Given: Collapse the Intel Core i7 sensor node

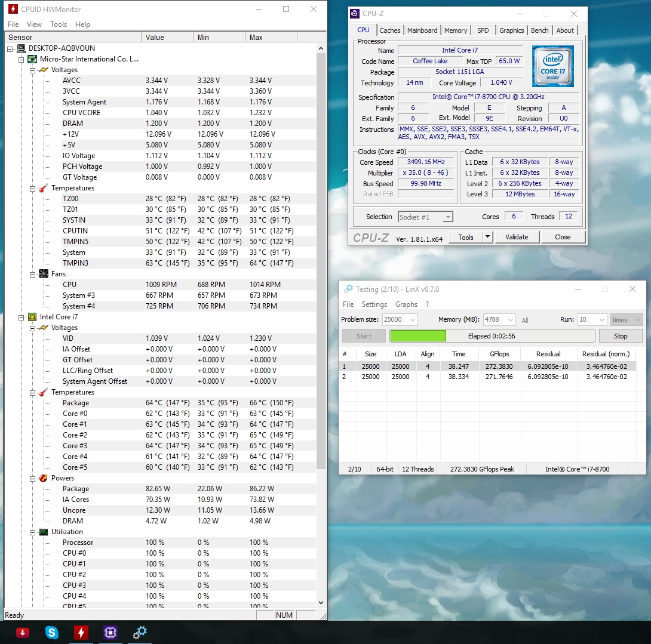Looking at the screenshot, I should (22, 317).
